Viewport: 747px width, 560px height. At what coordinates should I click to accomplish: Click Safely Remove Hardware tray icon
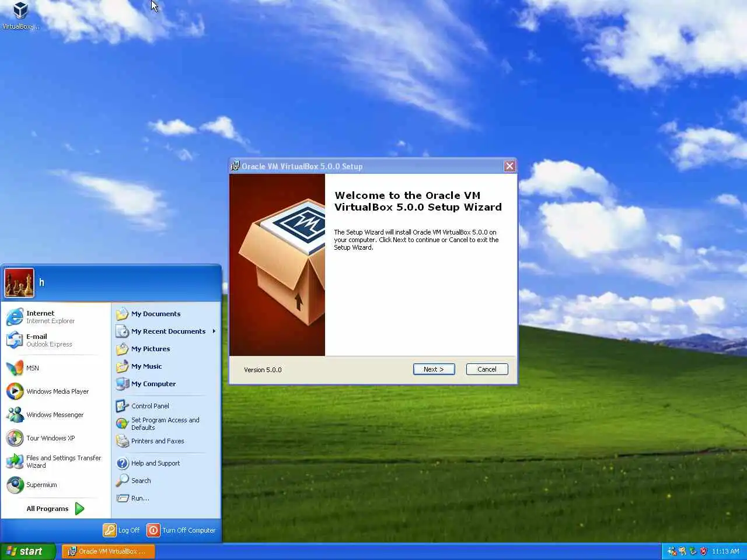(x=693, y=551)
